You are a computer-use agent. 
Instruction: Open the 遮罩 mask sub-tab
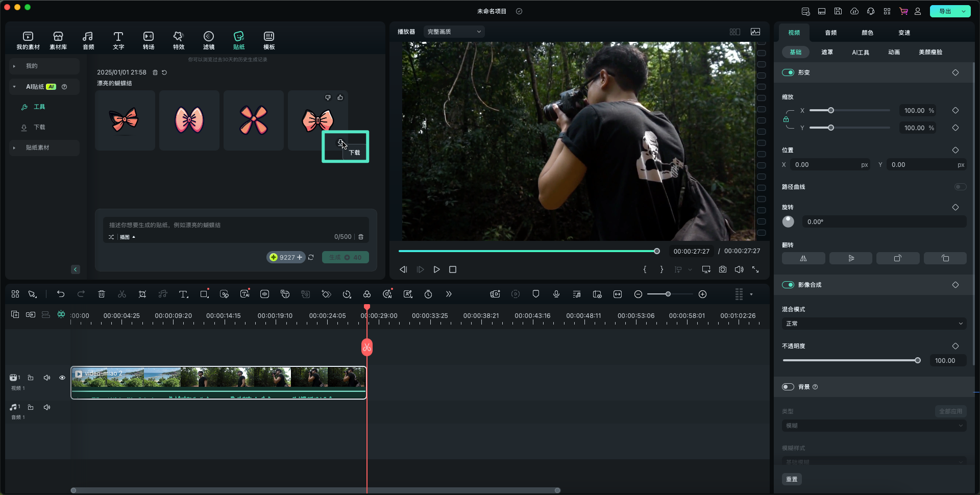coord(827,52)
